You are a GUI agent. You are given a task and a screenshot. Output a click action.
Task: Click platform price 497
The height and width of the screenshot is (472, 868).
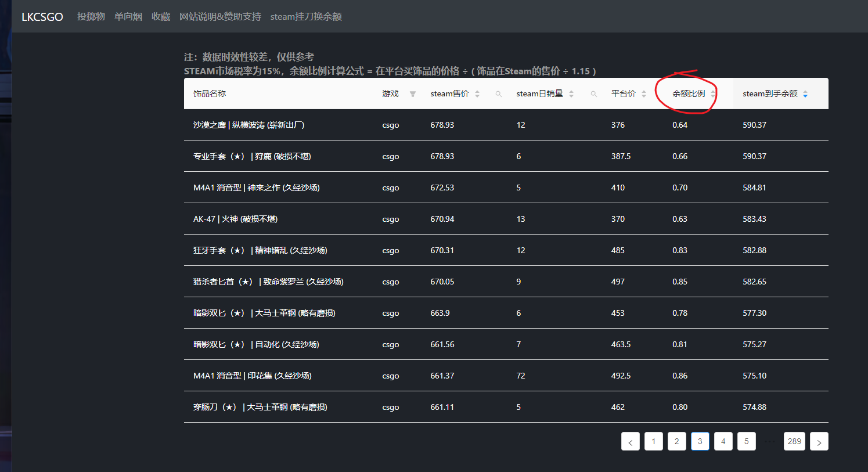[618, 282]
